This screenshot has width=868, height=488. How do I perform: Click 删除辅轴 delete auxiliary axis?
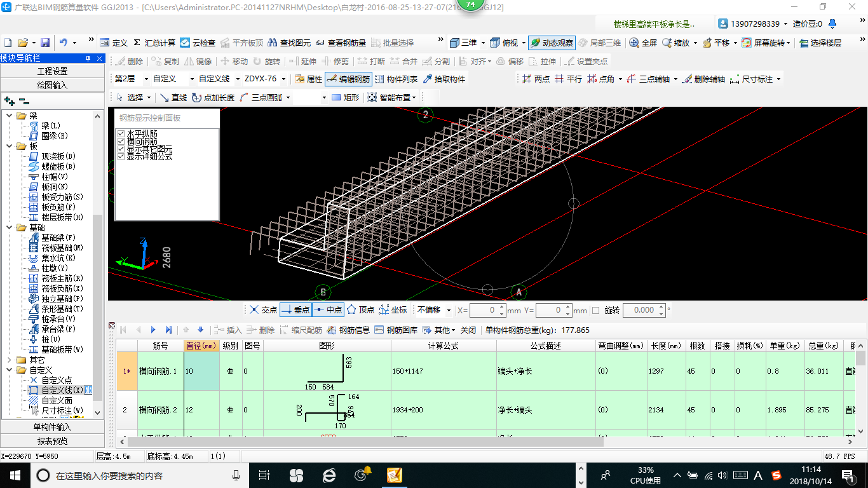pos(703,79)
